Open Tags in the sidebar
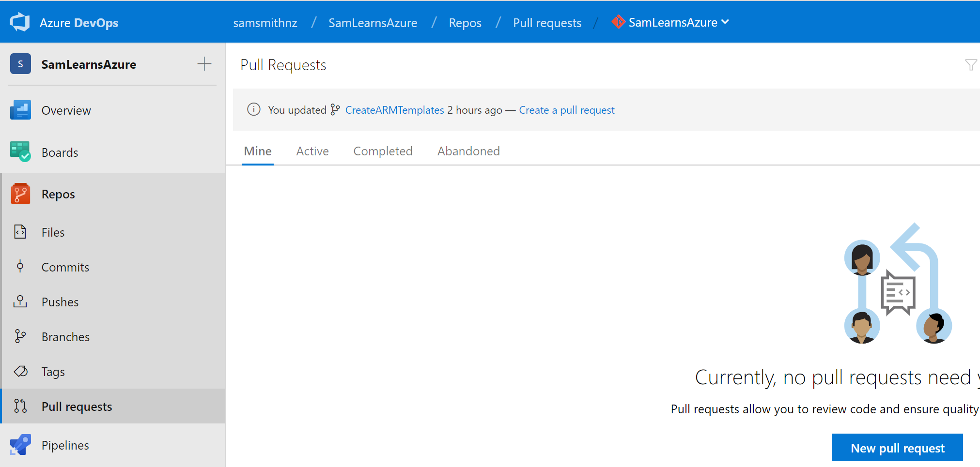Image resolution: width=980 pixels, height=467 pixels. click(53, 372)
